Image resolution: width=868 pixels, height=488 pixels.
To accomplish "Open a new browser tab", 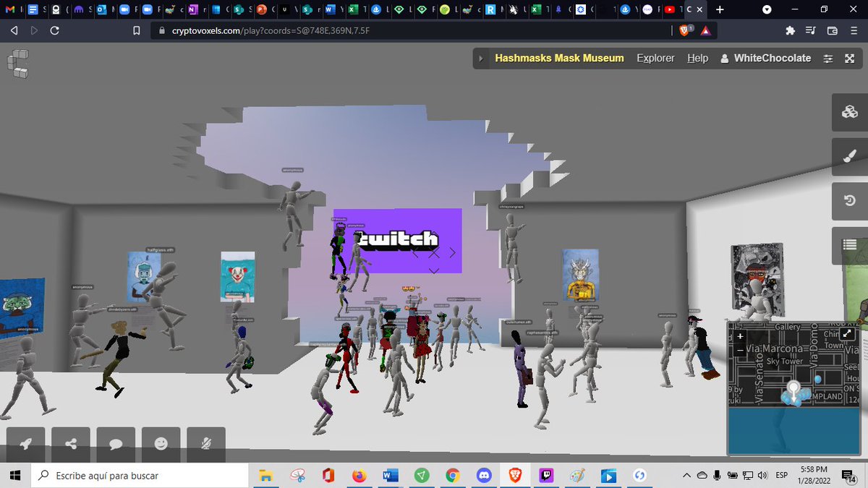I will 720,9.
